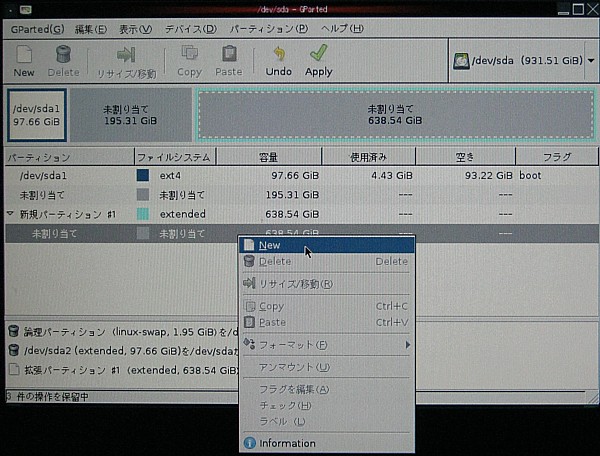Viewport: 600px width, 456px height.
Task: Choose フラグを編集(A) in the context menu
Action: 327,389
